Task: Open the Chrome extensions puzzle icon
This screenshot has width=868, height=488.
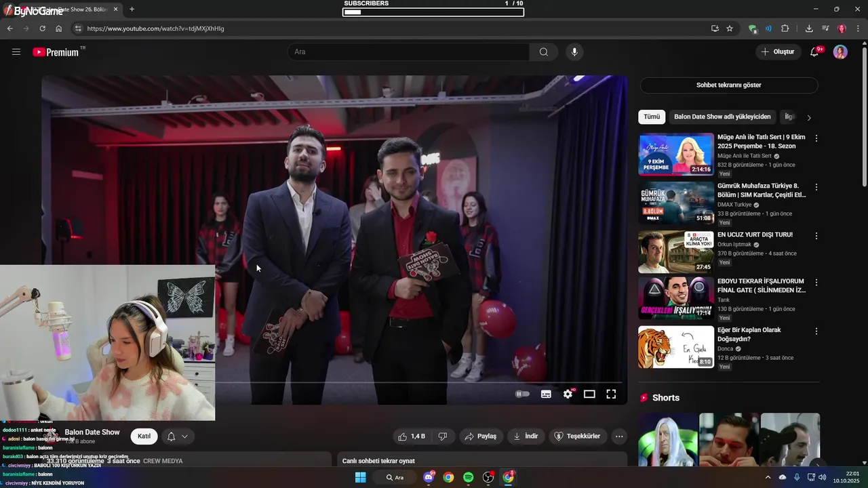Action: pyautogui.click(x=785, y=28)
